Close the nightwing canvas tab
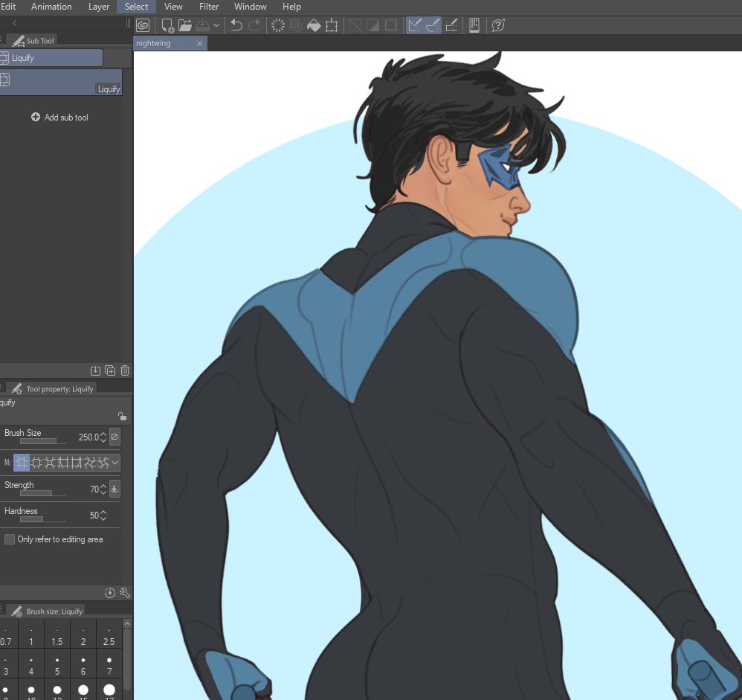Screen dimensions: 742x700 point(200,43)
